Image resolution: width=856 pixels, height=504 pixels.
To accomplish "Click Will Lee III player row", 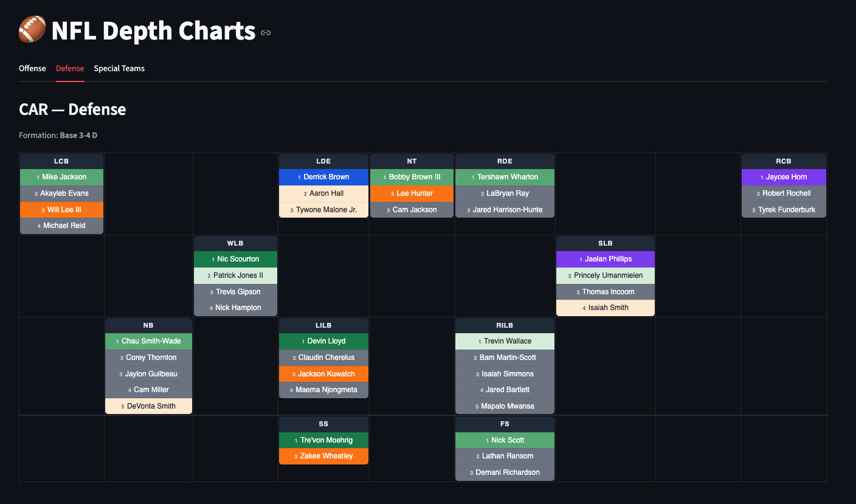I will pyautogui.click(x=61, y=210).
